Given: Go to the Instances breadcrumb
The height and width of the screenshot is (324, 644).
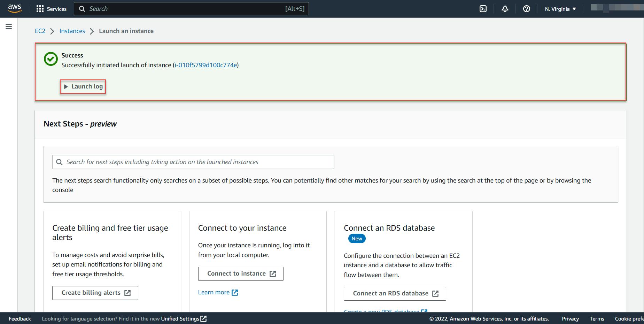Looking at the screenshot, I should (72, 31).
